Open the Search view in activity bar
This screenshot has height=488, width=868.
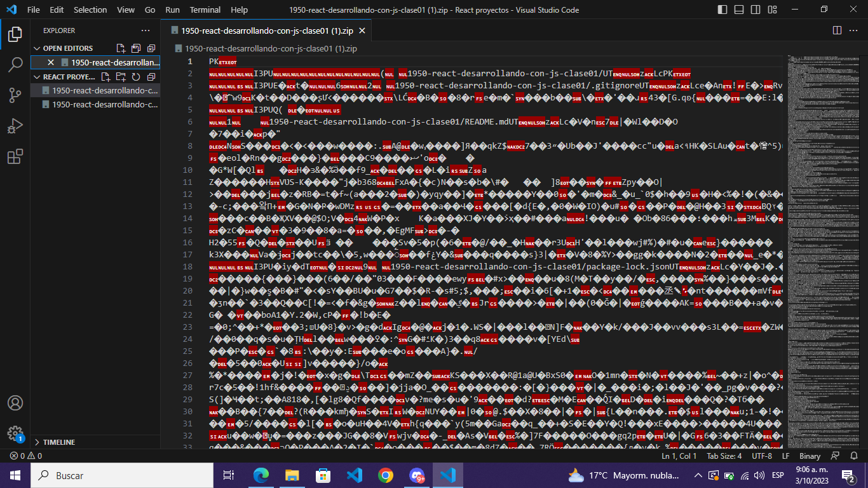15,64
